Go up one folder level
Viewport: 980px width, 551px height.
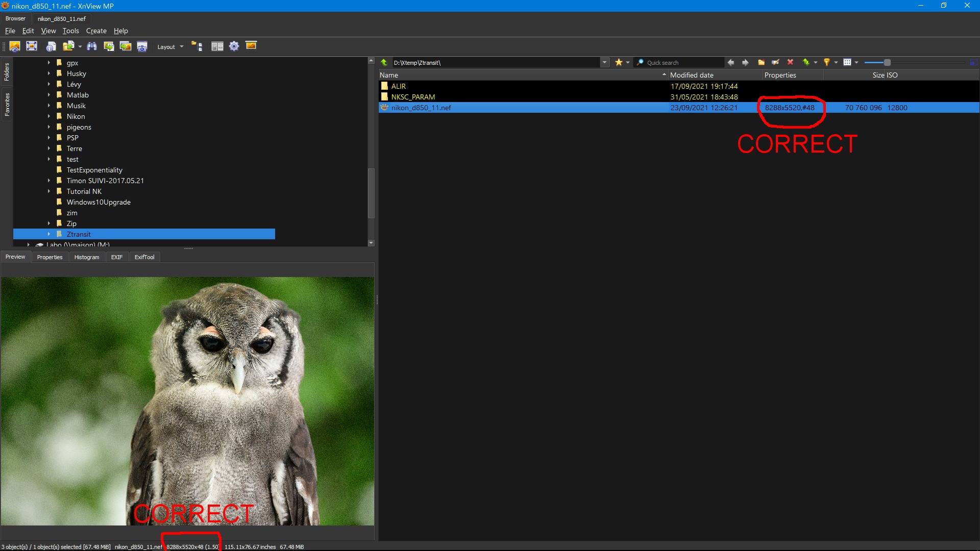pyautogui.click(x=384, y=62)
